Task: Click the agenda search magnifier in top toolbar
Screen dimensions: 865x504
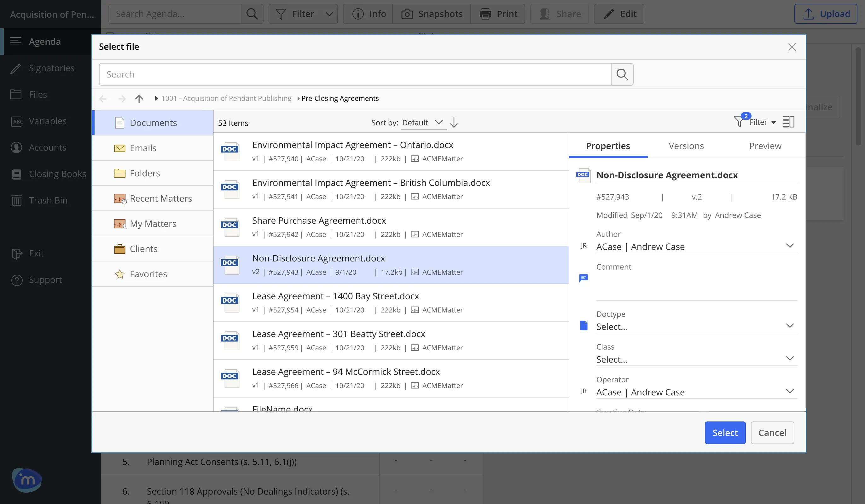Action: coord(252,14)
